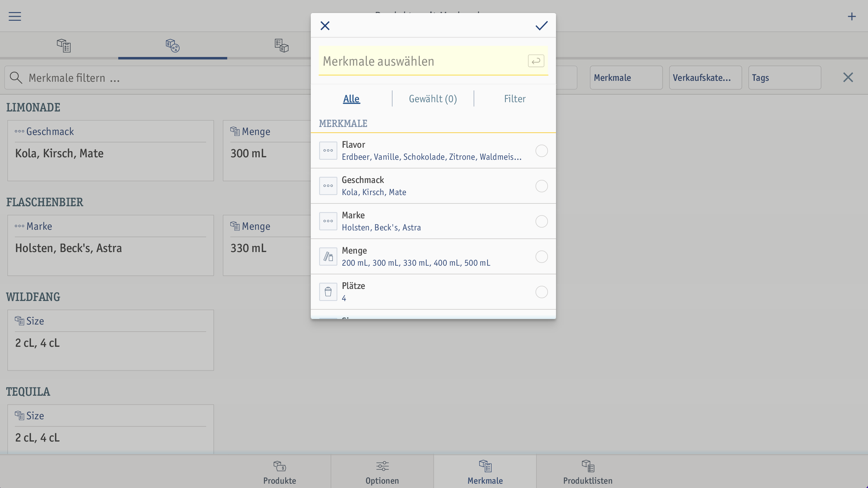This screenshot has width=868, height=488.
Task: Open the Merkmale filter dropdown
Action: (x=626, y=78)
